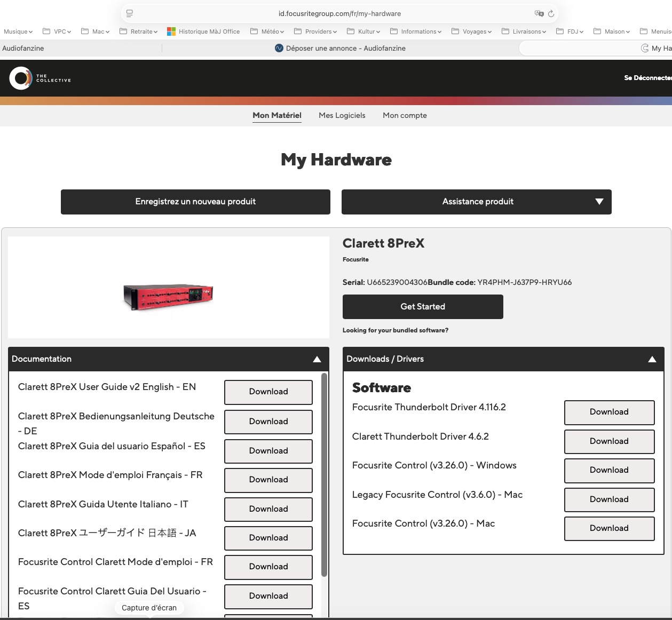Image resolution: width=672 pixels, height=620 pixels.
Task: Click the Se Déconnecter link
Action: 648,78
